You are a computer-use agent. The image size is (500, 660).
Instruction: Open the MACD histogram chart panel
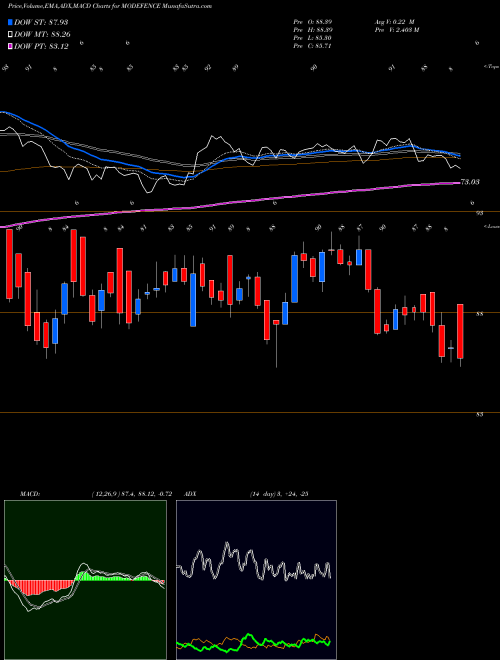coord(85,580)
